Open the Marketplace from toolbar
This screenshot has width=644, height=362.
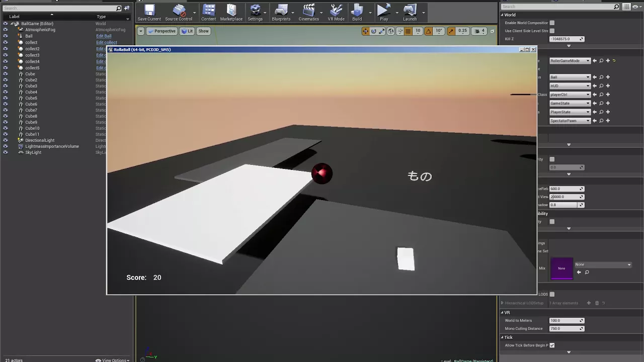click(231, 13)
